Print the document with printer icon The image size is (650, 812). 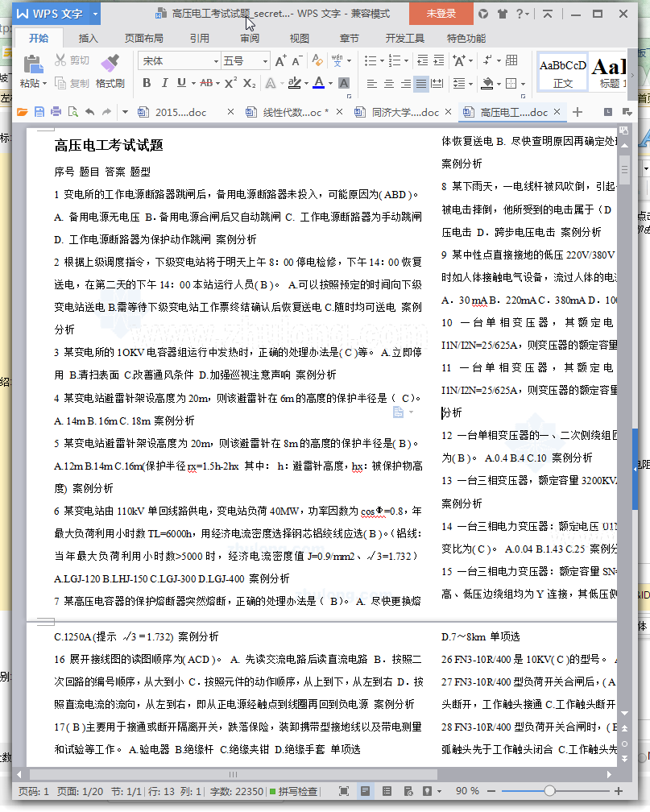click(x=56, y=112)
